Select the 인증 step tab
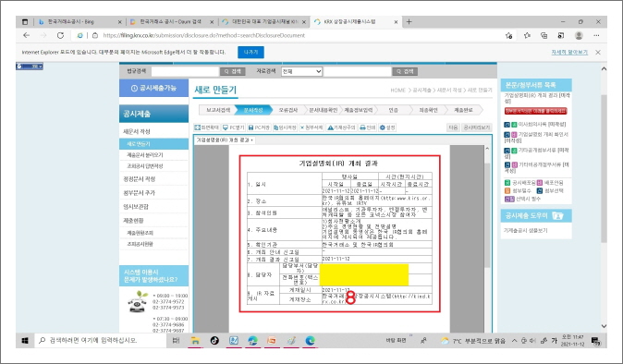Viewport: 623px width, 364px height. click(x=394, y=110)
